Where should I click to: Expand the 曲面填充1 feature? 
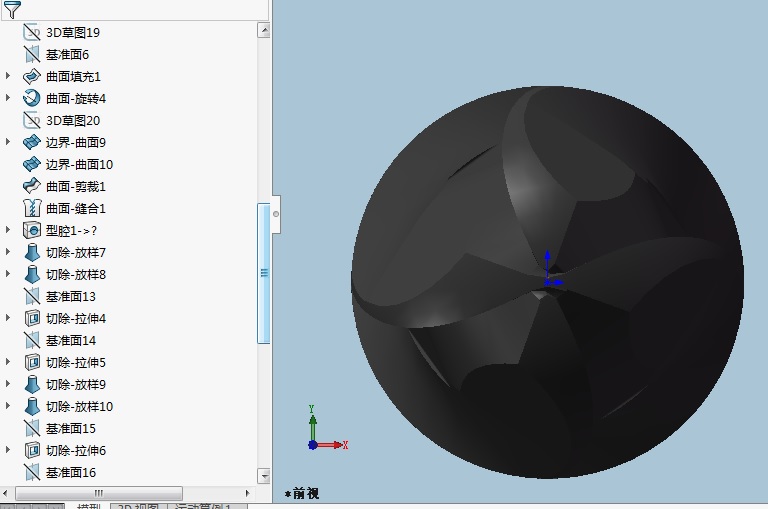click(x=8, y=76)
